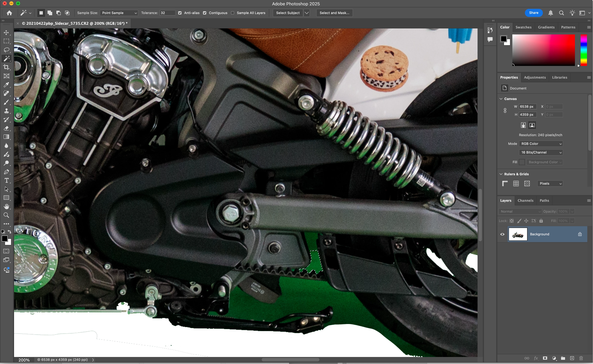
Task: Open the 16 Bits/Channel dropdown
Action: coord(541,152)
